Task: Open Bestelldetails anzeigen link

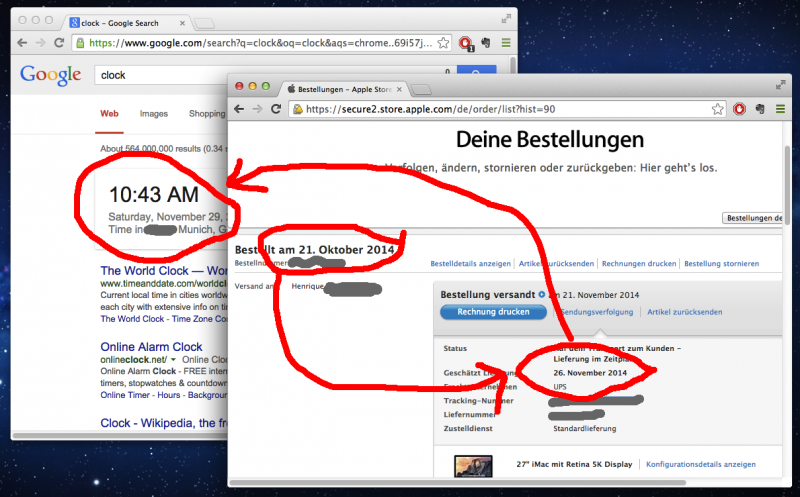Action: (470, 264)
